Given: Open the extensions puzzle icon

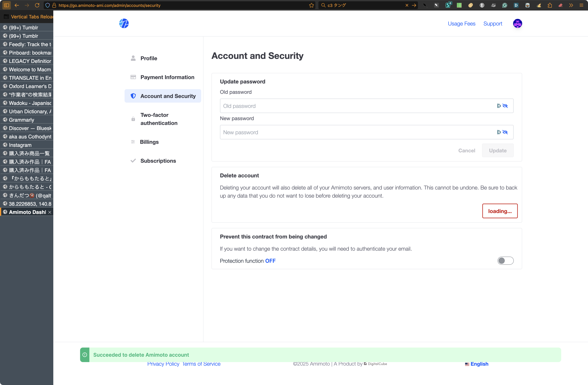Looking at the screenshot, I should (x=550, y=5).
